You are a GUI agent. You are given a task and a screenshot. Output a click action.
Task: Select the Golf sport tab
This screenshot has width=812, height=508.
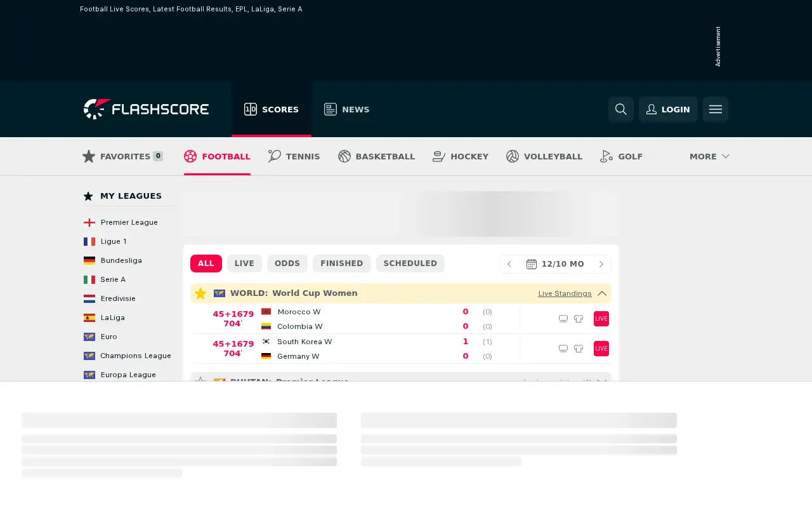[621, 156]
